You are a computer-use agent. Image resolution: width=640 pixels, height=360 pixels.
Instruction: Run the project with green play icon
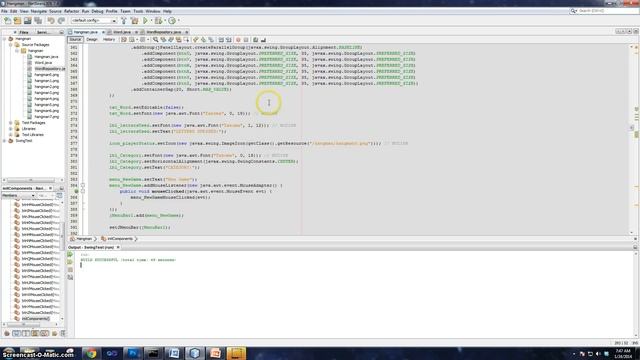145,20
